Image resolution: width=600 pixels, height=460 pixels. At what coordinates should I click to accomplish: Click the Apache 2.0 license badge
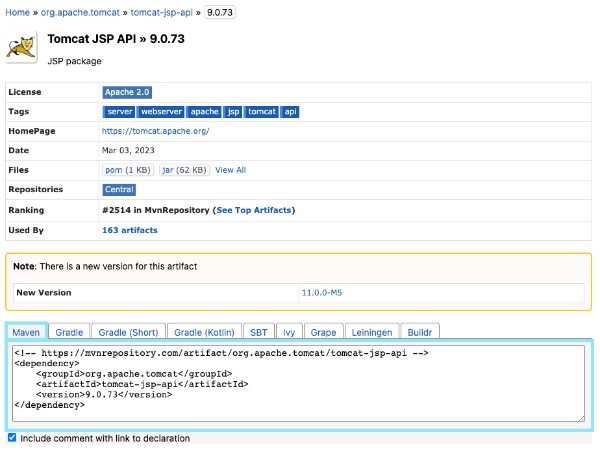pos(127,92)
